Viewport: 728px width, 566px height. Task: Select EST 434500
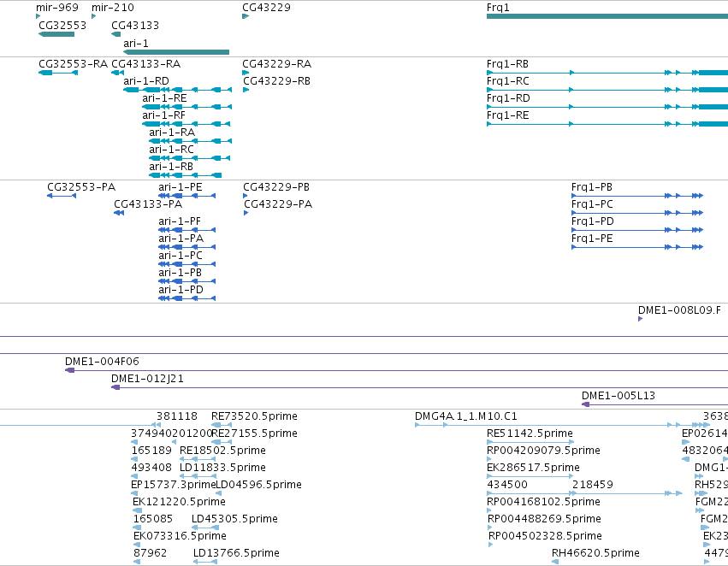(530, 493)
